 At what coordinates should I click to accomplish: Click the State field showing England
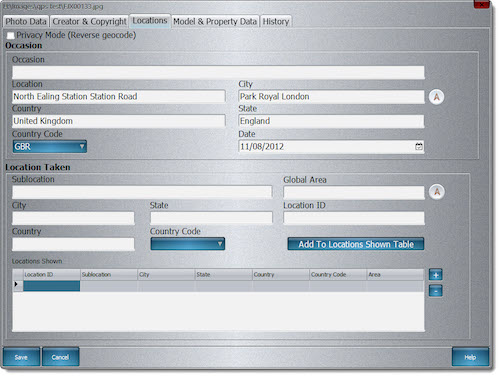pyautogui.click(x=331, y=121)
